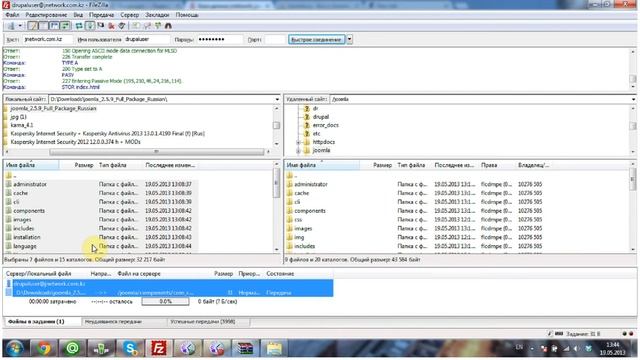Open the Файл menu
Viewport: 640px width, 360px height.
click(x=12, y=15)
